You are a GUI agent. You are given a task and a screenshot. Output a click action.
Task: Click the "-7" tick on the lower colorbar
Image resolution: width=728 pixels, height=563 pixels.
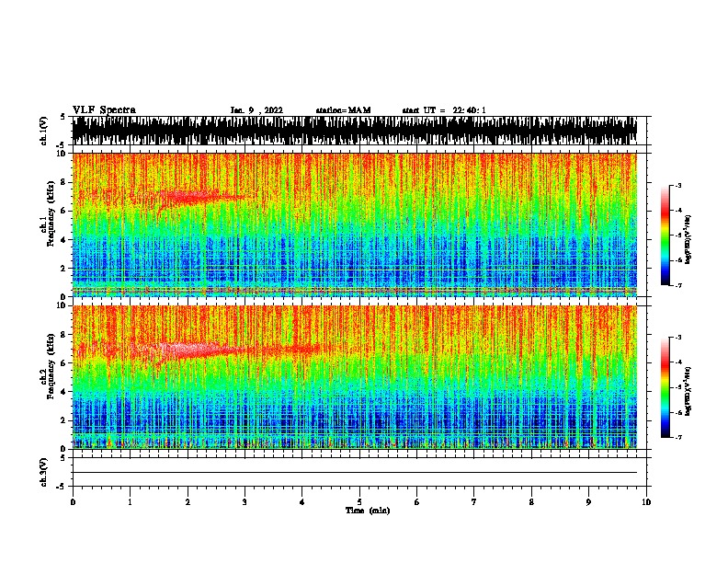click(678, 438)
